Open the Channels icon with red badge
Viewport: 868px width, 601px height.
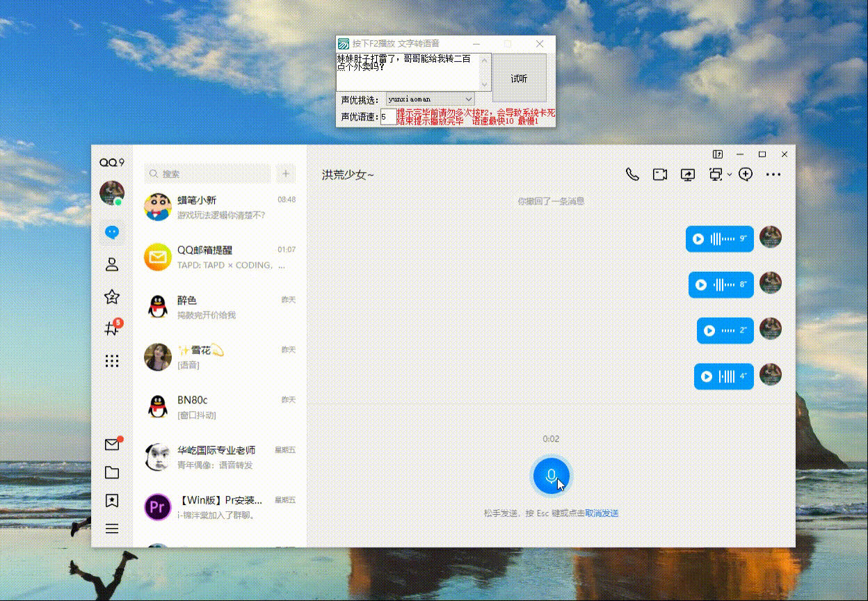point(111,328)
